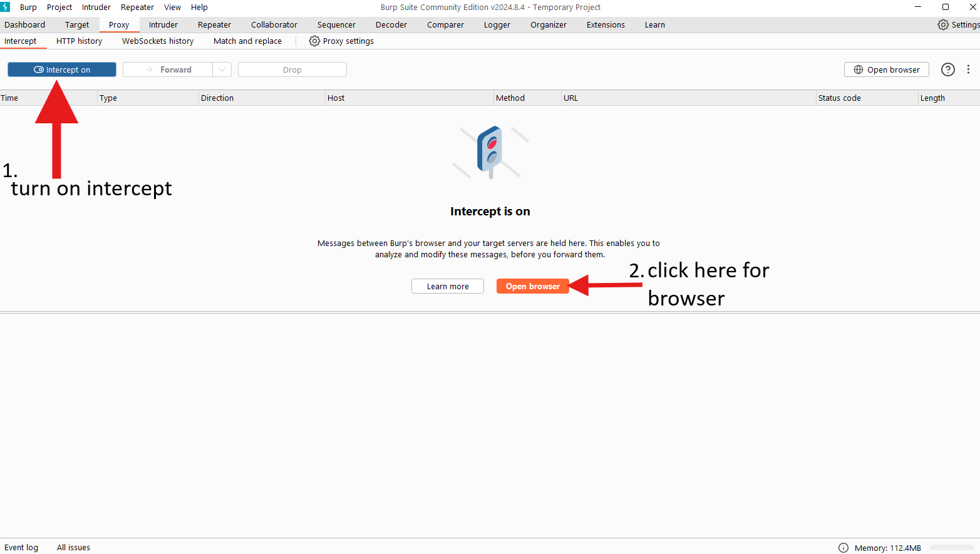Click the memory usage bar
Screen dimensions: 980x554
[952, 548]
